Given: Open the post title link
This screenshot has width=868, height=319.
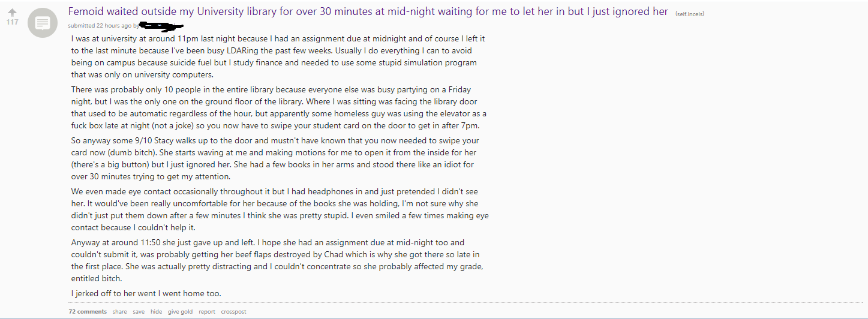Looking at the screenshot, I should (x=368, y=11).
